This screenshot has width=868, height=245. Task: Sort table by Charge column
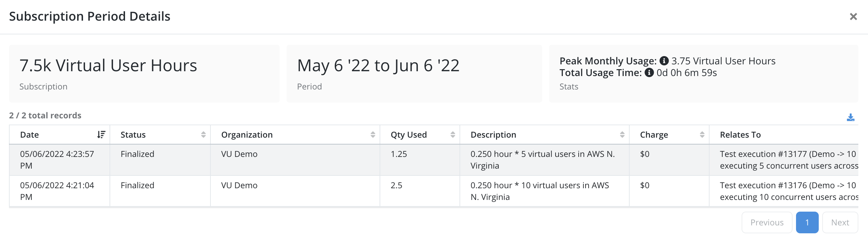(702, 135)
